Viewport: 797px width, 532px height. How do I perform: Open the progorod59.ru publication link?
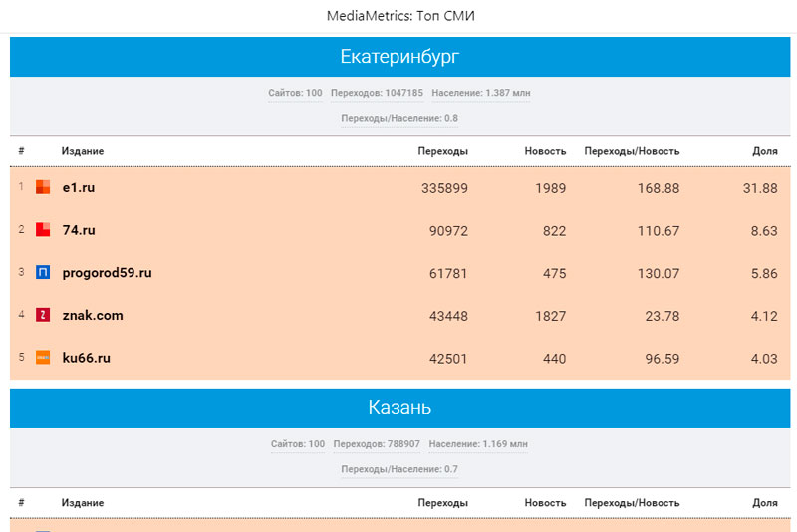click(x=107, y=272)
